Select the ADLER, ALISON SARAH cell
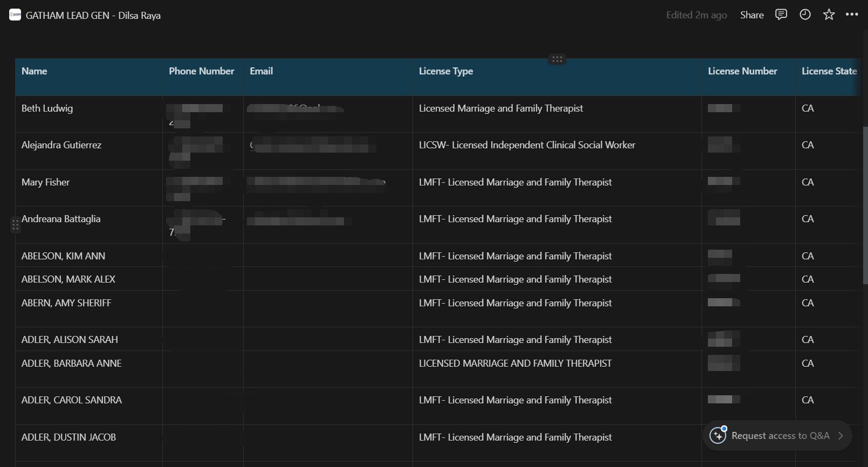This screenshot has height=467, width=868. click(89, 339)
